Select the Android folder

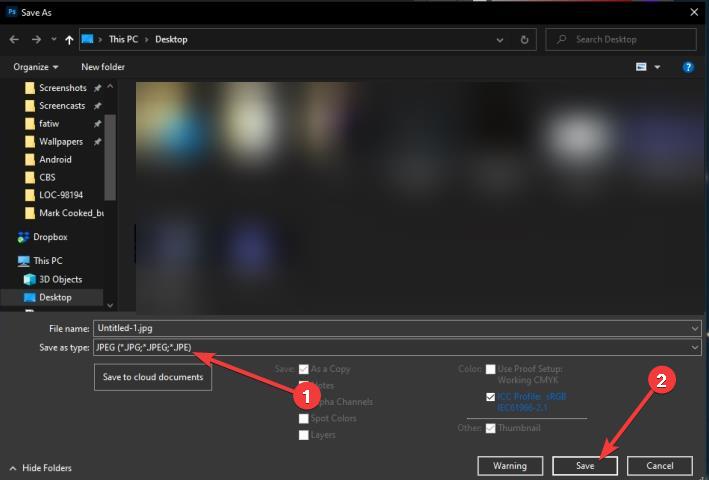55,160
